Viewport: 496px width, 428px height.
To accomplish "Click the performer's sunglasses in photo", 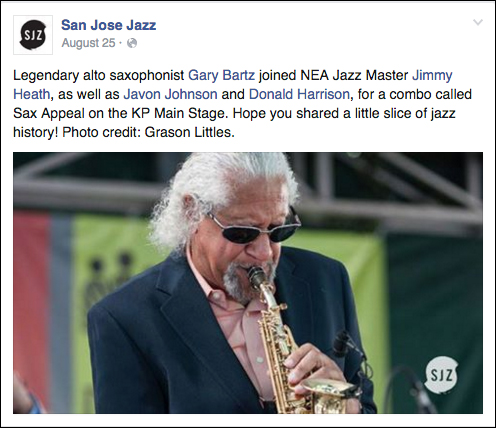I will coord(255,227).
